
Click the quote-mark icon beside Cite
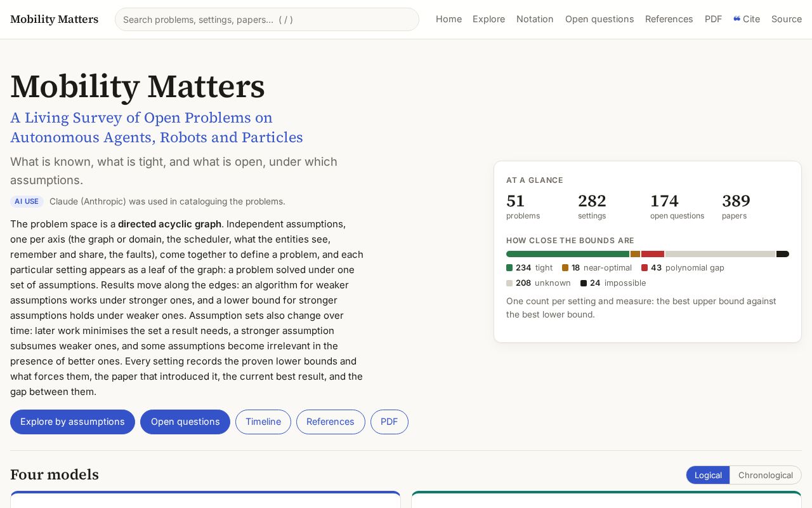(737, 19)
